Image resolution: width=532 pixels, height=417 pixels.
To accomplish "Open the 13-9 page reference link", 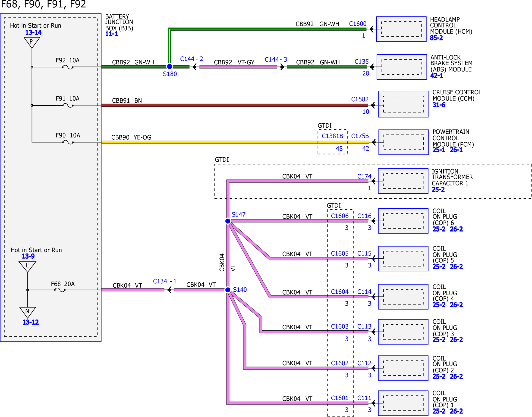I will [28, 256].
